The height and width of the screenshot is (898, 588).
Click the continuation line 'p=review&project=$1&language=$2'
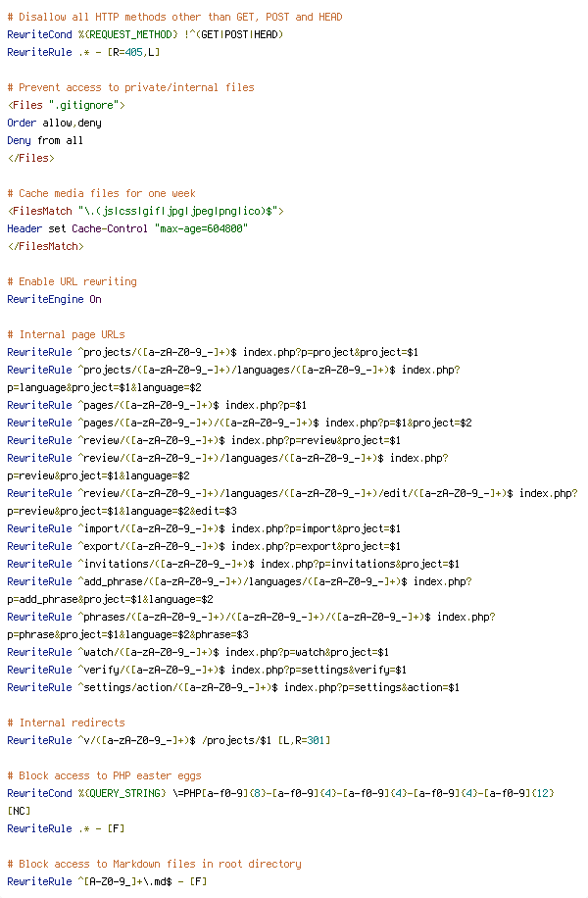point(98,475)
